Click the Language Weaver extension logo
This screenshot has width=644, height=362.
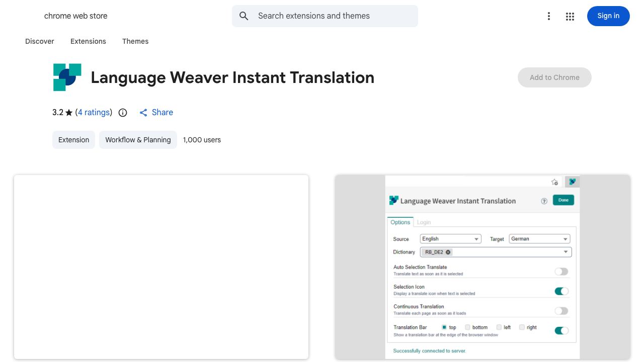tap(67, 77)
